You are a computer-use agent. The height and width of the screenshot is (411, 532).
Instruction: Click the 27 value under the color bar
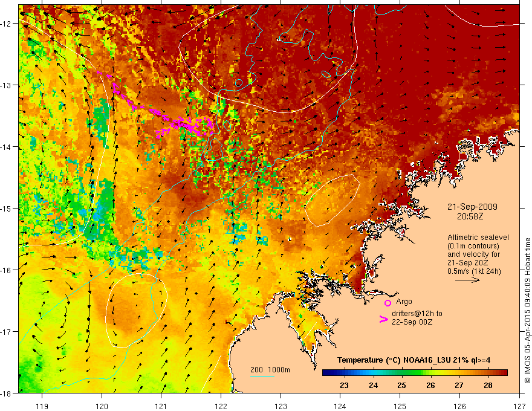click(x=459, y=386)
